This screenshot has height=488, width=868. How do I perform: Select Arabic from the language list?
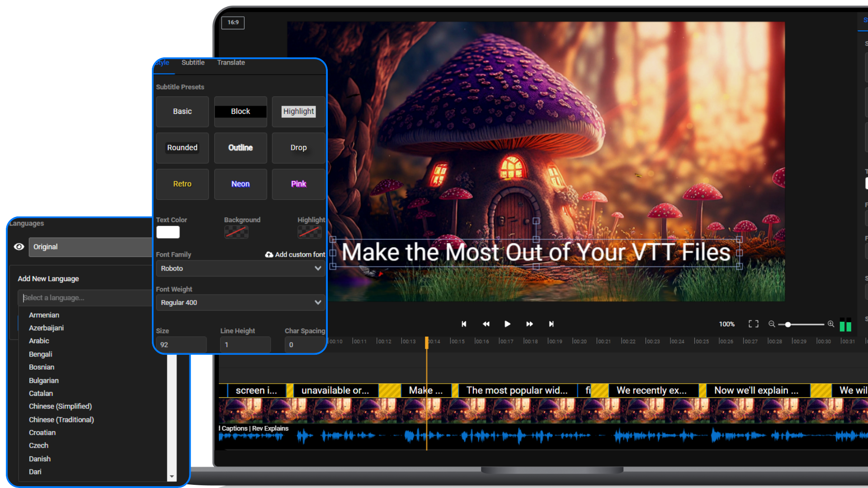(39, 341)
